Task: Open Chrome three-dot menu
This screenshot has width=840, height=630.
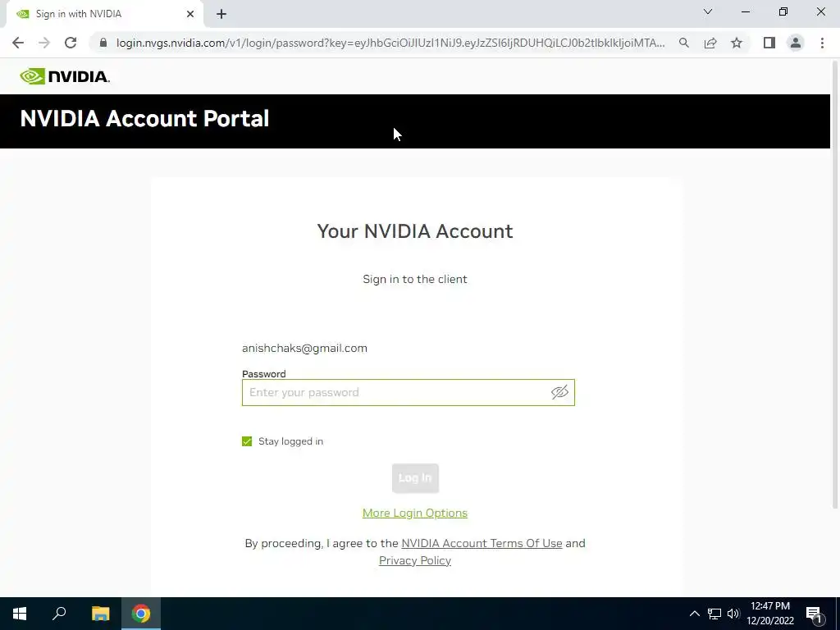Action: click(822, 43)
